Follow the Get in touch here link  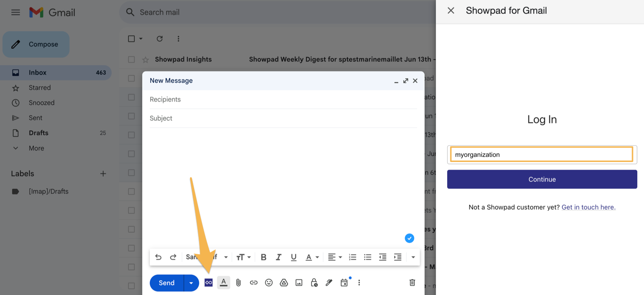[x=588, y=207]
